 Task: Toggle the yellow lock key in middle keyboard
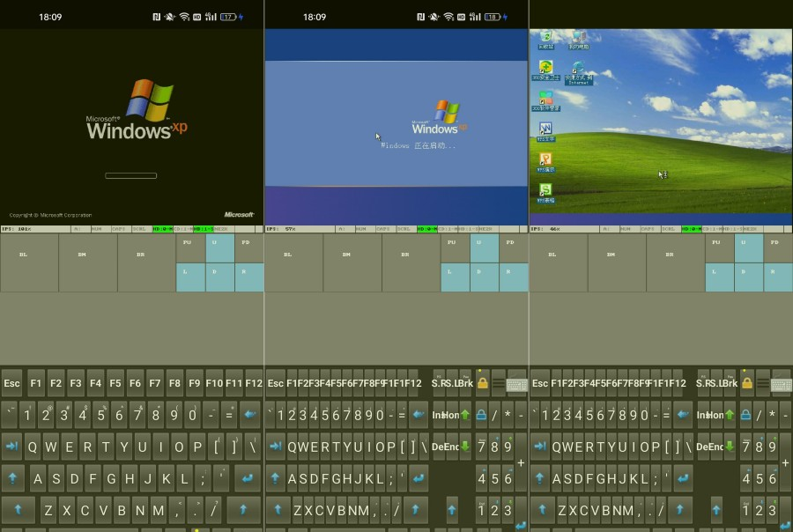point(483,383)
